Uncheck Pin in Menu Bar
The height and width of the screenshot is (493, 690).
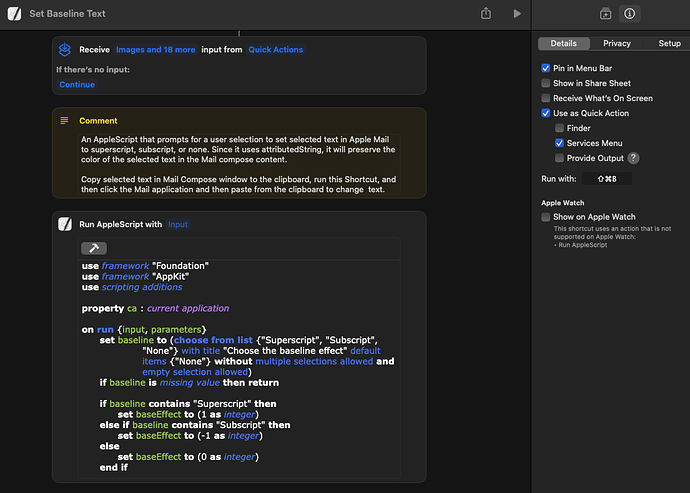[x=546, y=68]
